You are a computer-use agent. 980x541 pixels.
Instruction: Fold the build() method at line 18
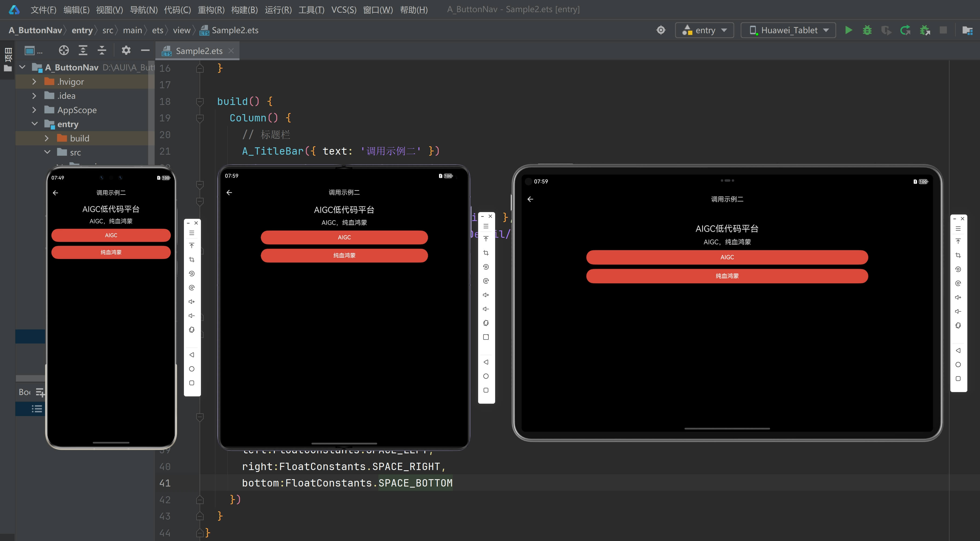200,102
